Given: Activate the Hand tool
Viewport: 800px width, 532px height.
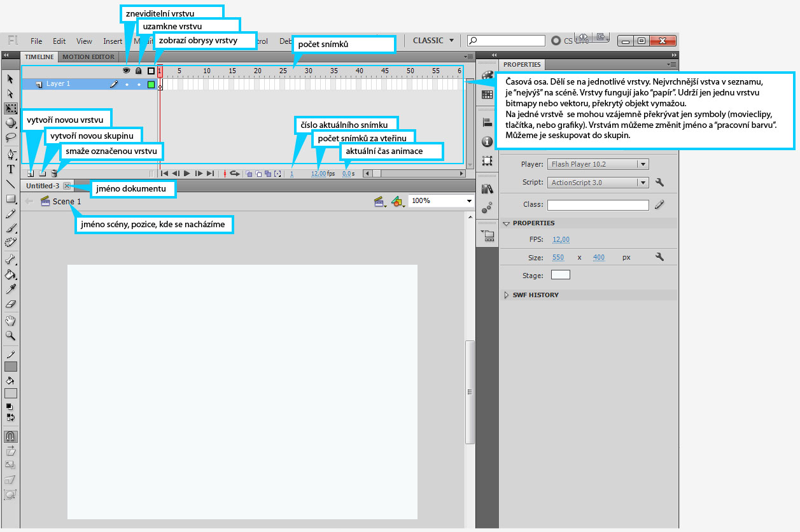Looking at the screenshot, I should point(11,320).
